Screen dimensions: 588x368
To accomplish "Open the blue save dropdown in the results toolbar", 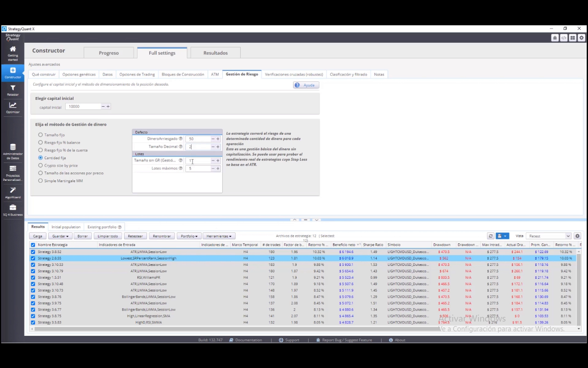I will [x=502, y=236].
